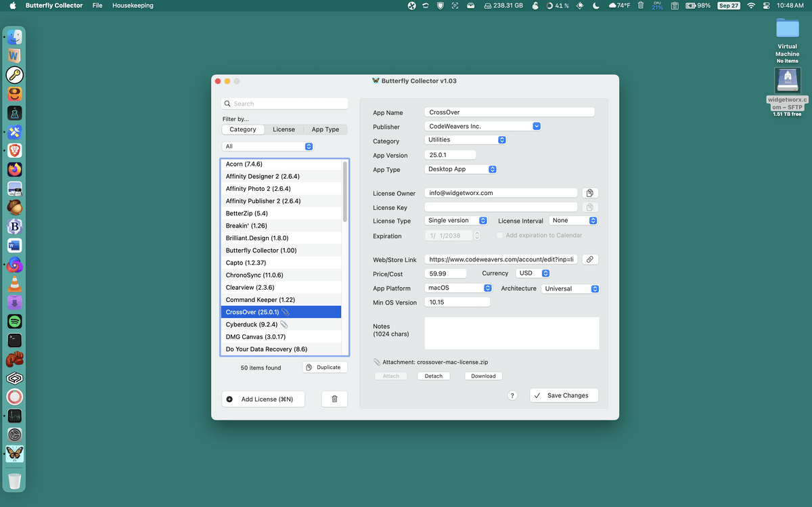Select Cyberduck (9.2.4) in the list
This screenshot has width=812, height=507.
click(252, 324)
